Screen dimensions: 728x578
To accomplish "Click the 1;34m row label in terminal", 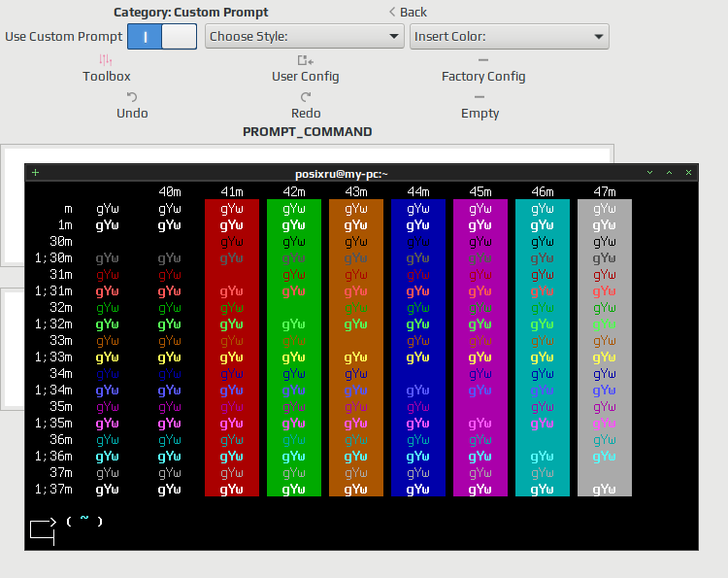I will click(53, 391).
